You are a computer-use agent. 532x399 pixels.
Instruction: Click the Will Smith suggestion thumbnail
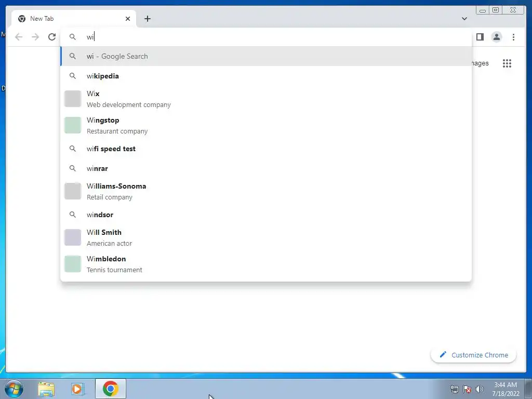73,237
